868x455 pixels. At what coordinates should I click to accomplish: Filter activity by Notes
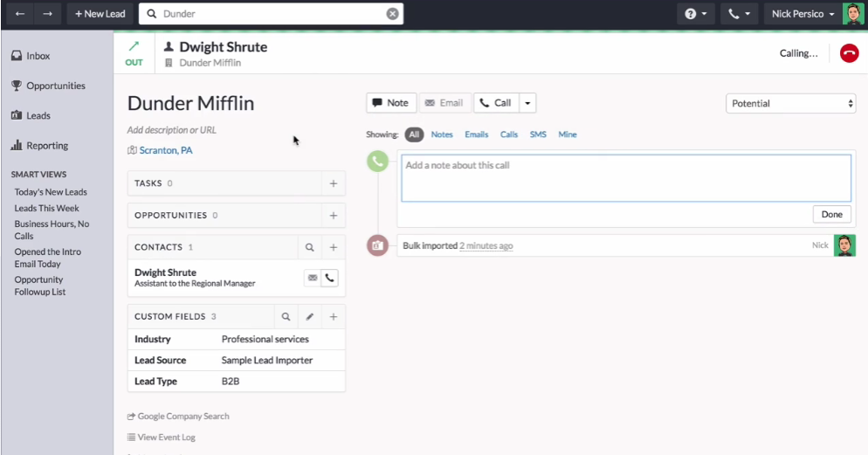pos(442,134)
